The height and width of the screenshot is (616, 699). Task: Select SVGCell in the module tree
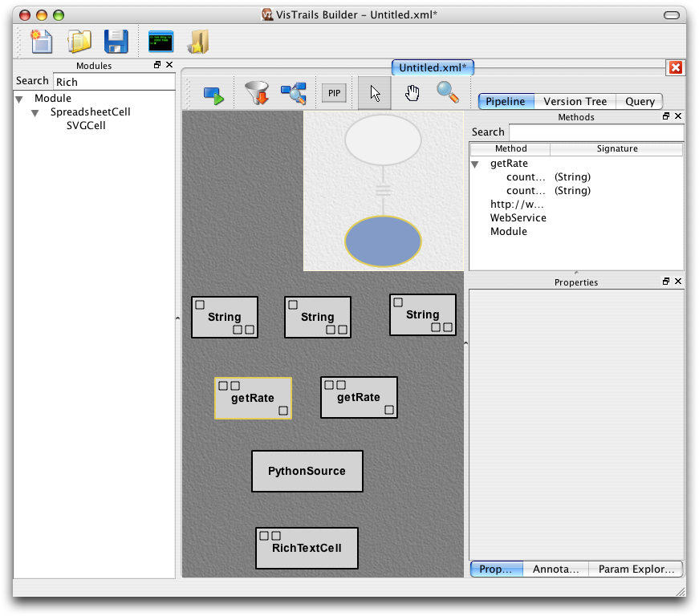point(86,126)
